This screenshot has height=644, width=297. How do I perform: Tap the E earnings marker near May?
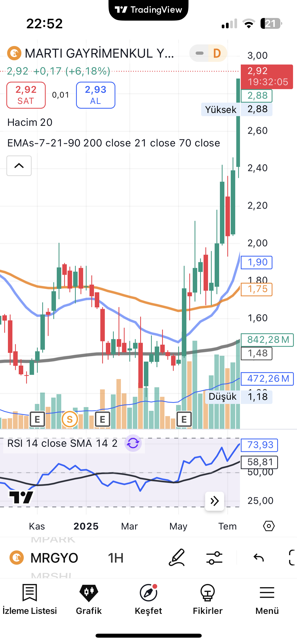[184, 419]
